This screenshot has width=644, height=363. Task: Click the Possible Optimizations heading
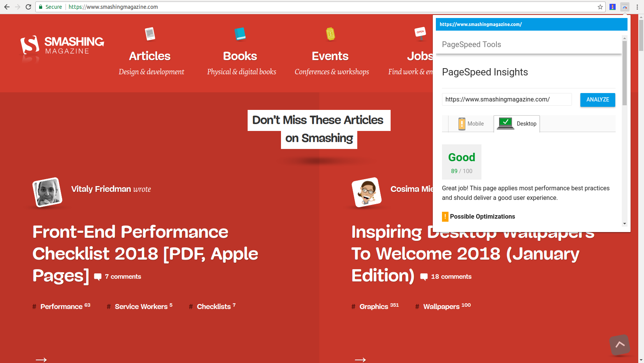coord(483,217)
